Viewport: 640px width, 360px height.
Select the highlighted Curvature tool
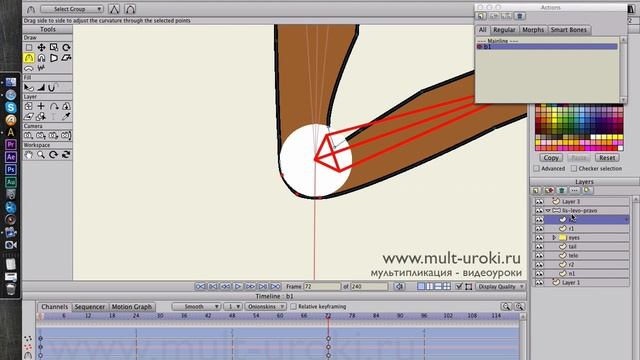tap(29, 58)
